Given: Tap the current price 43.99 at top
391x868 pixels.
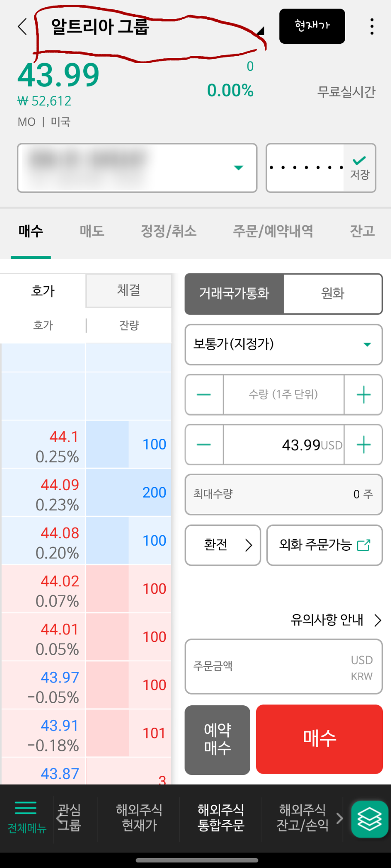Looking at the screenshot, I should tap(58, 75).
